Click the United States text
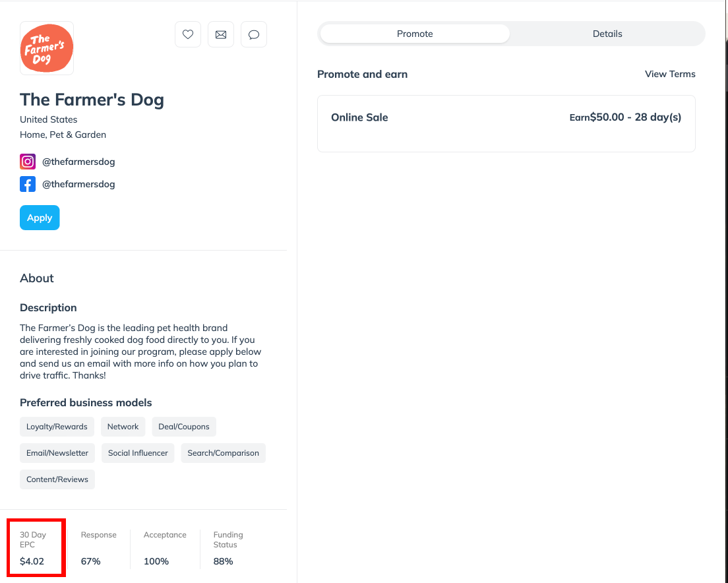 click(x=49, y=119)
